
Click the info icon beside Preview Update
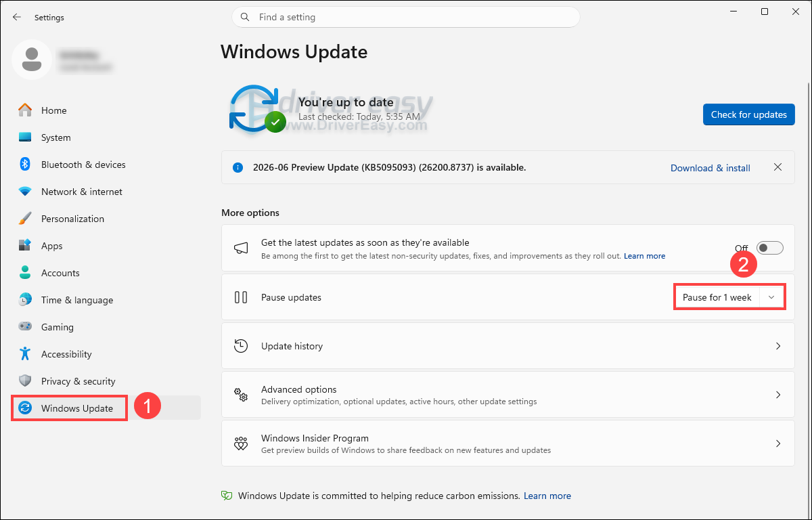coord(237,167)
